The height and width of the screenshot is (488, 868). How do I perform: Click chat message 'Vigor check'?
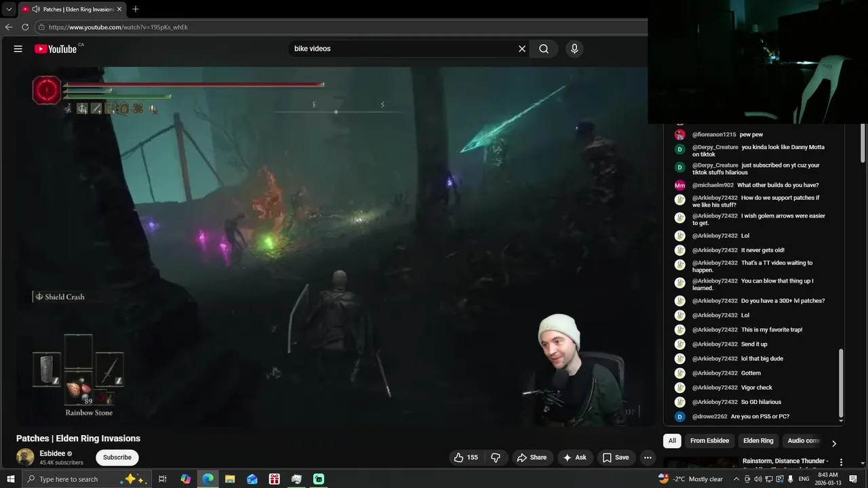click(757, 387)
